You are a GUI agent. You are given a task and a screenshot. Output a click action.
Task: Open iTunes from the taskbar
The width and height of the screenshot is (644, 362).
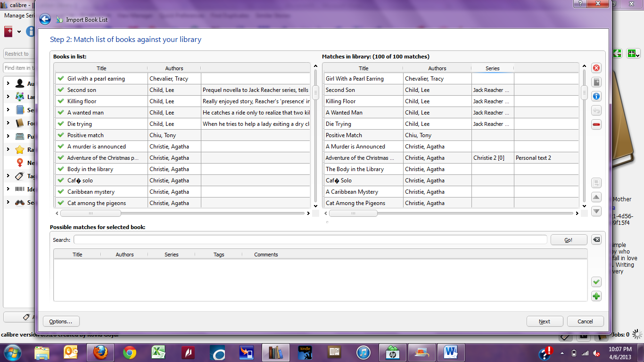coord(363,352)
